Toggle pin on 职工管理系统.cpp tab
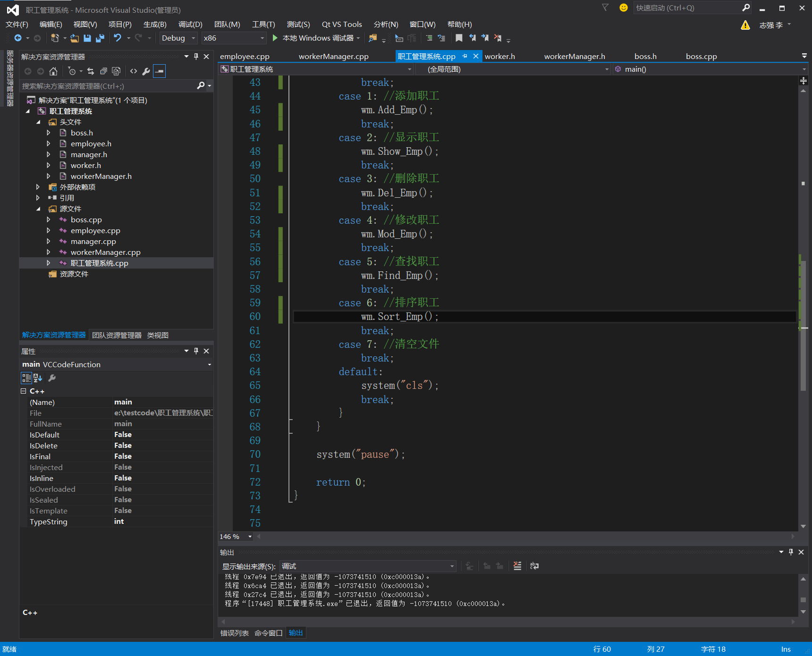 tap(465, 56)
